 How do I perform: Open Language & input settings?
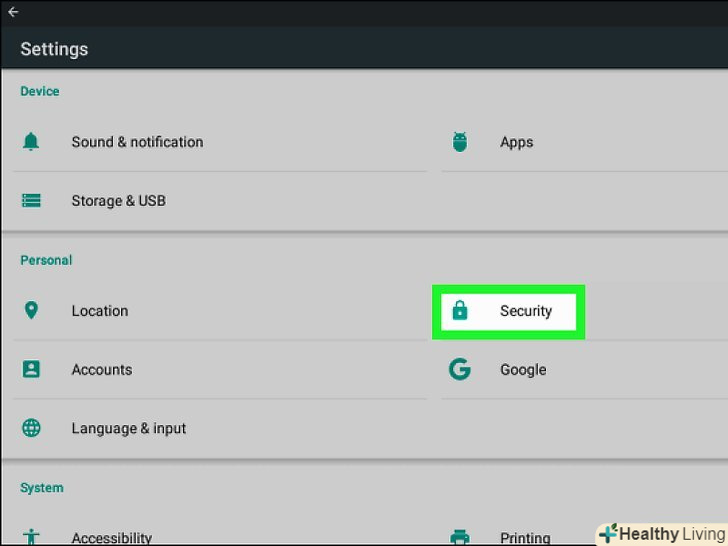click(129, 428)
